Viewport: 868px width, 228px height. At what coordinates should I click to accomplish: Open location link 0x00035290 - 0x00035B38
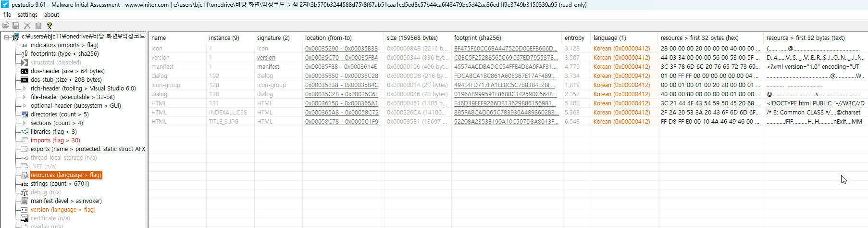pos(341,49)
